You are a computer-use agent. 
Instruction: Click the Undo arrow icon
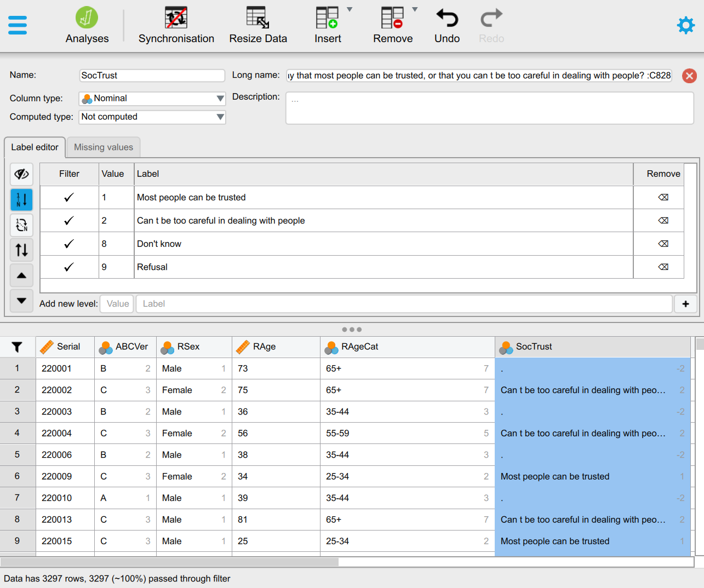[x=447, y=18]
